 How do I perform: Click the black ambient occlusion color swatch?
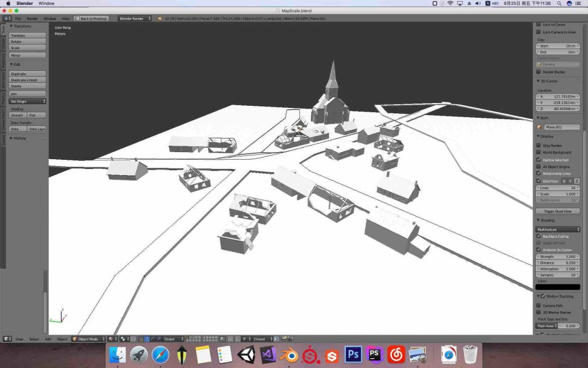tap(558, 287)
